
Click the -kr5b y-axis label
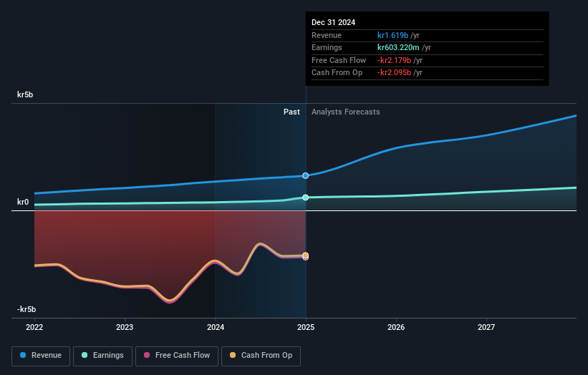(26, 309)
